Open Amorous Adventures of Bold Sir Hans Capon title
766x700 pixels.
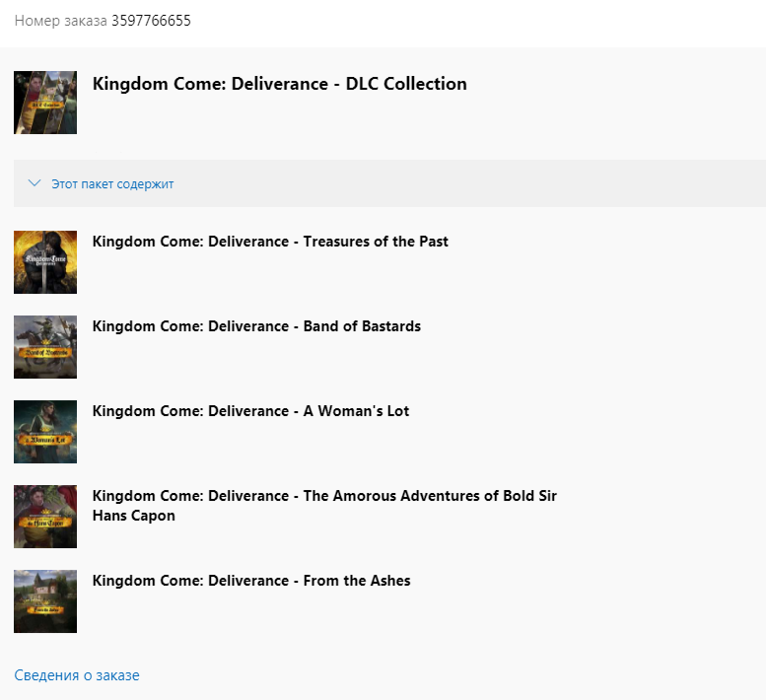pos(324,506)
